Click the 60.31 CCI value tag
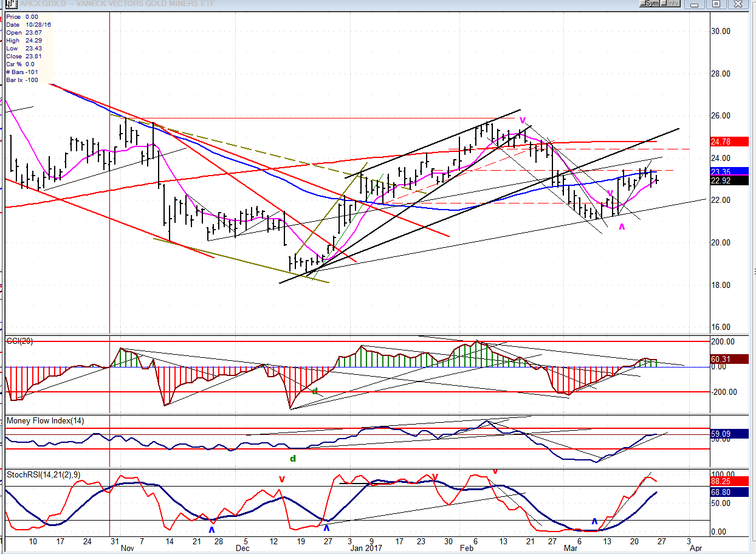 [x=723, y=359]
